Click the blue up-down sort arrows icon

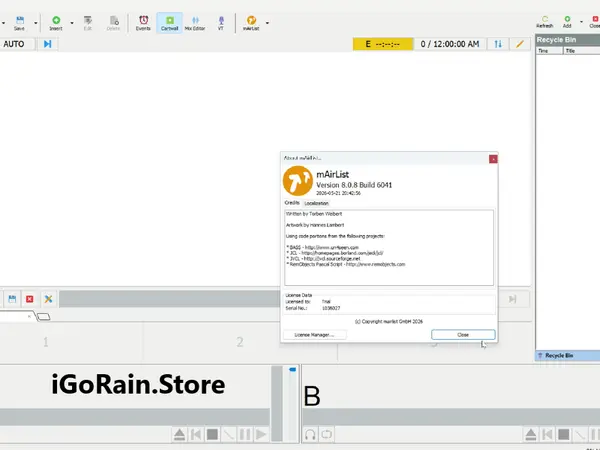(498, 44)
